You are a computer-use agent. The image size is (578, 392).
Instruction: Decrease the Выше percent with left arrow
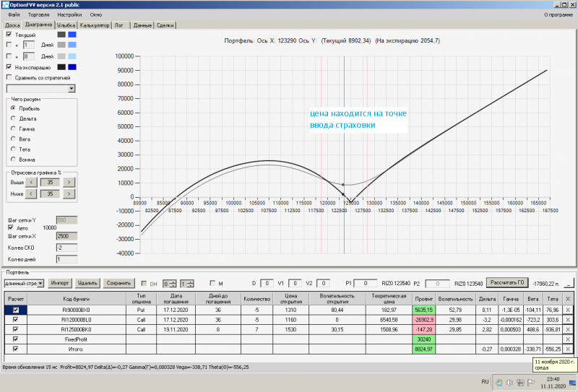click(31, 182)
